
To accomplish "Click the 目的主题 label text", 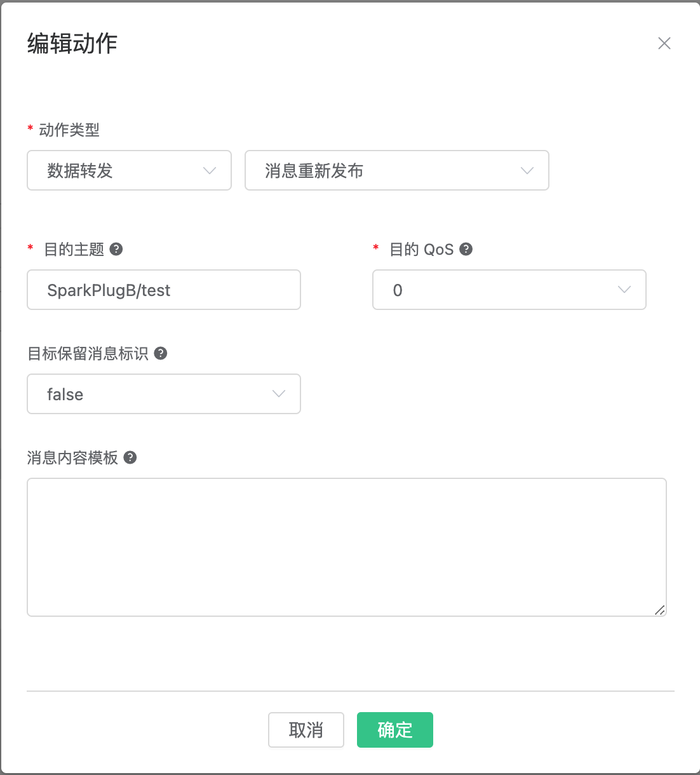I will coord(74,250).
